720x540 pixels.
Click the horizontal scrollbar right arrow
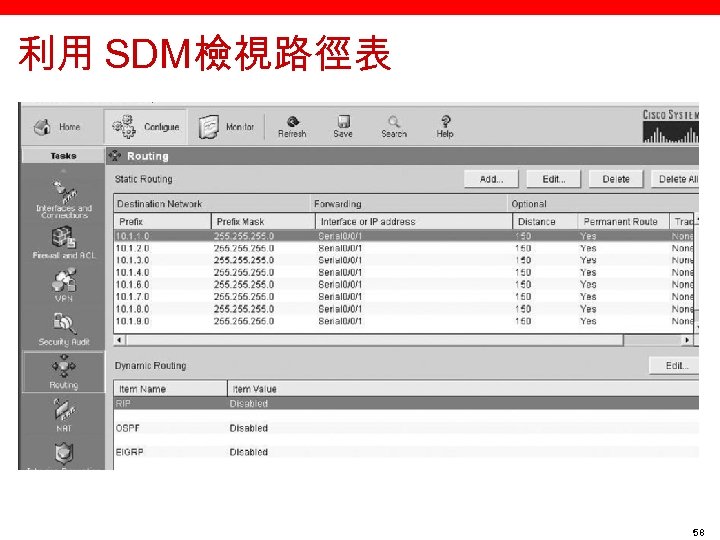click(687, 340)
